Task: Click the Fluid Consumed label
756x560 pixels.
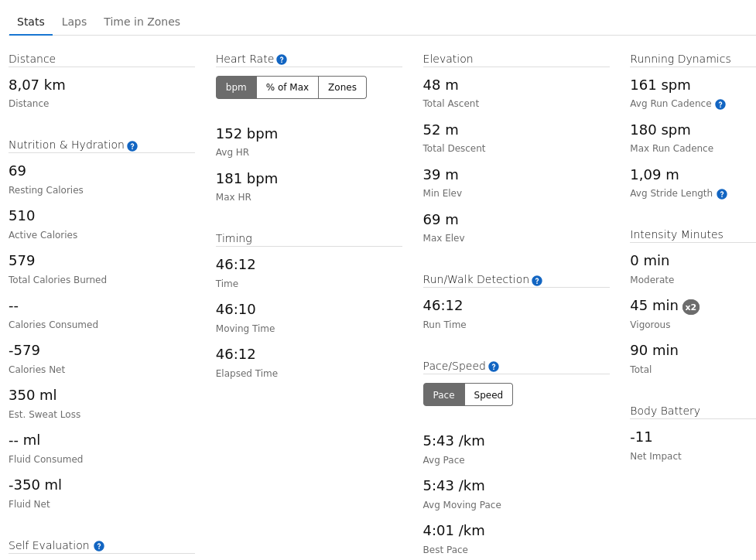Action: coord(46,459)
